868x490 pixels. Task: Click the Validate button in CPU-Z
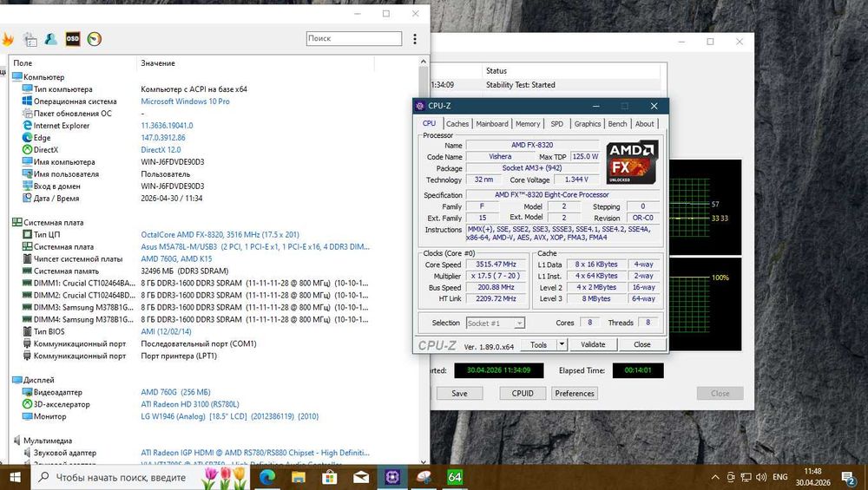[593, 344]
